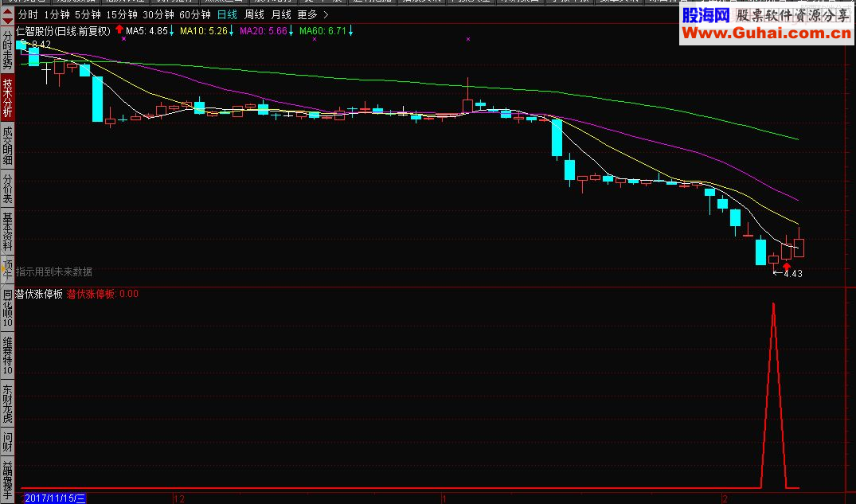
Task: Open the 基本资料 sidebar tab
Action: [x=7, y=232]
